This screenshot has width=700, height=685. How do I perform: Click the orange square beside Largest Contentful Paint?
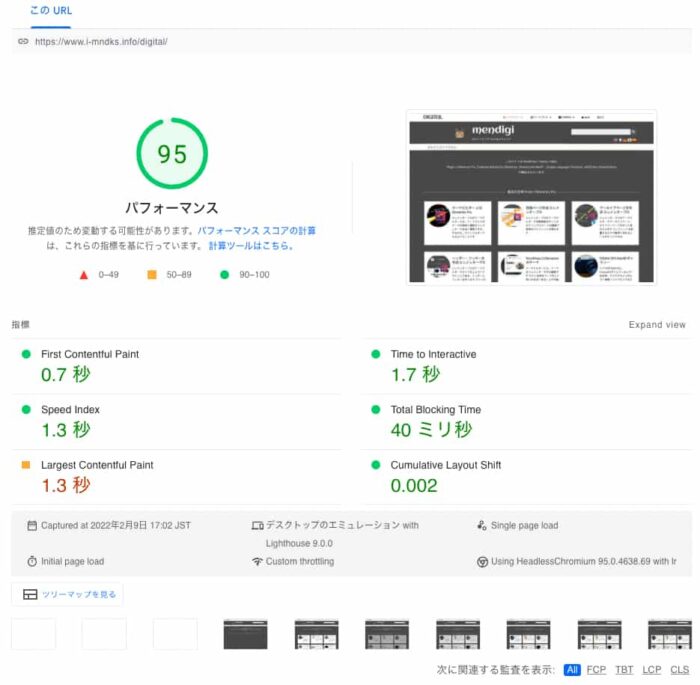[x=26, y=465]
